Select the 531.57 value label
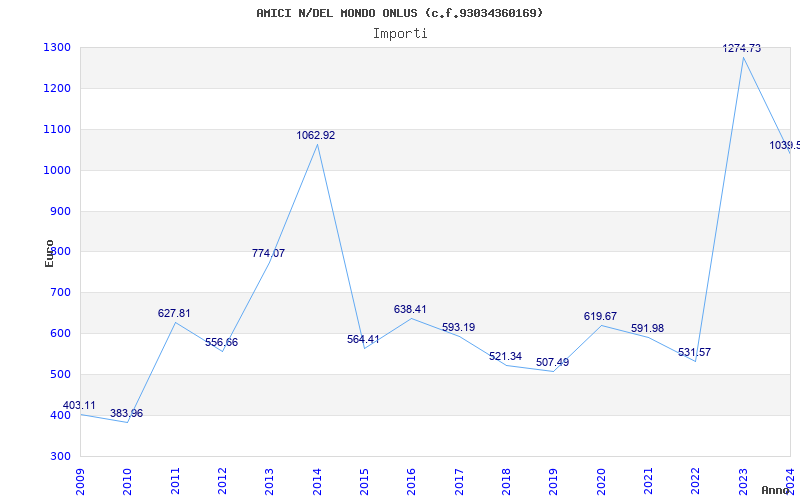Screen dimensions: 800x500 pos(694,352)
